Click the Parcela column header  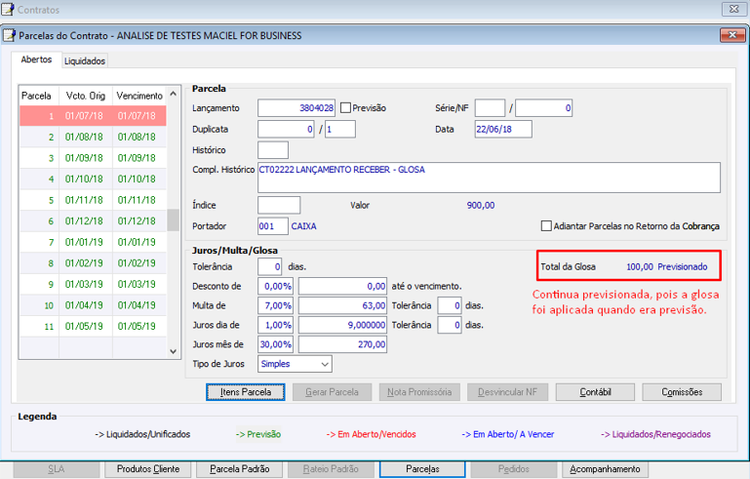click(x=39, y=96)
